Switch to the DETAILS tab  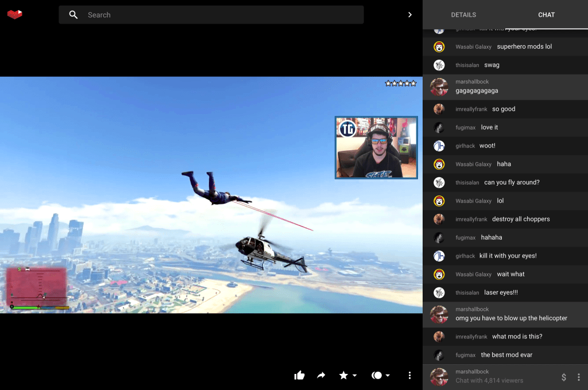463,15
